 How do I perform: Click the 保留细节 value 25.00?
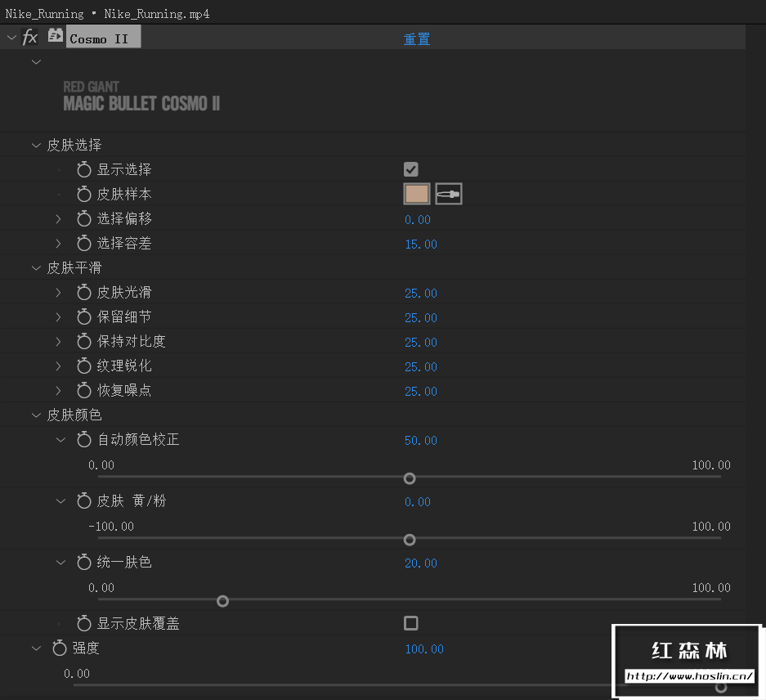(421, 318)
